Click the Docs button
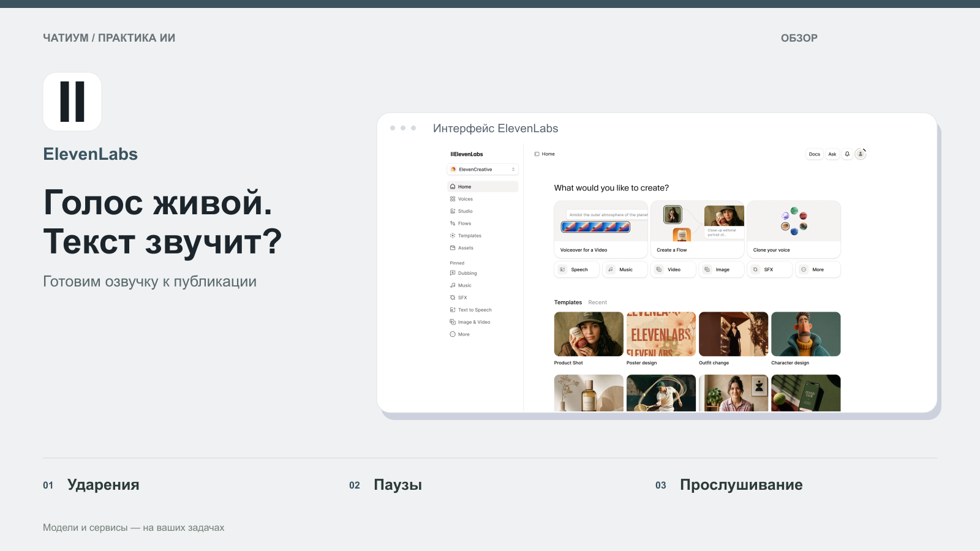The image size is (980, 551). click(x=814, y=154)
